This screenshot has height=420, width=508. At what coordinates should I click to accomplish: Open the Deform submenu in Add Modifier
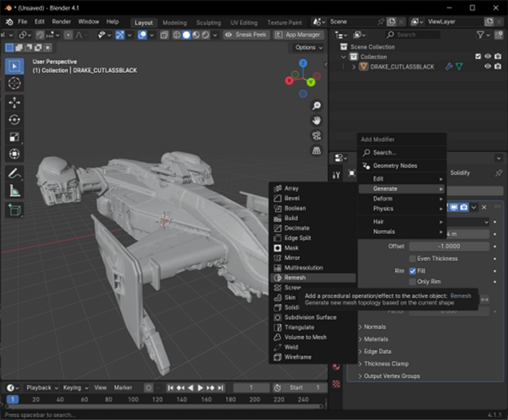point(383,198)
